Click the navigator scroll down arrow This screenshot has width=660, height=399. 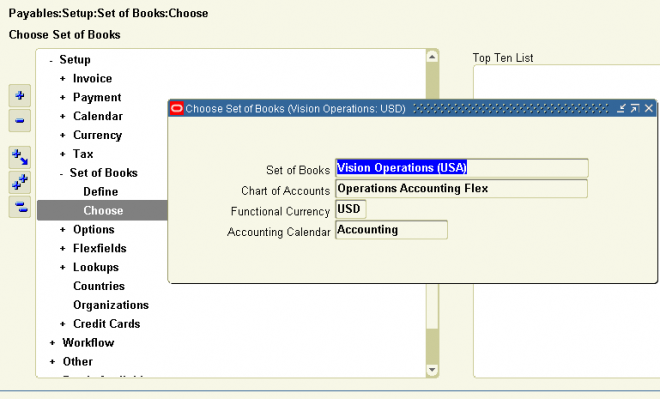point(432,370)
